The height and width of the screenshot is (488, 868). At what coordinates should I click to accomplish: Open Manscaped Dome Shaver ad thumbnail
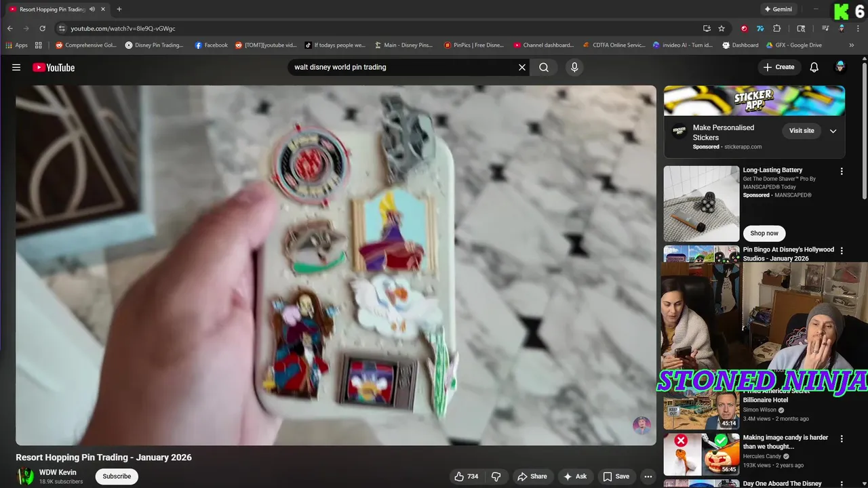point(701,204)
